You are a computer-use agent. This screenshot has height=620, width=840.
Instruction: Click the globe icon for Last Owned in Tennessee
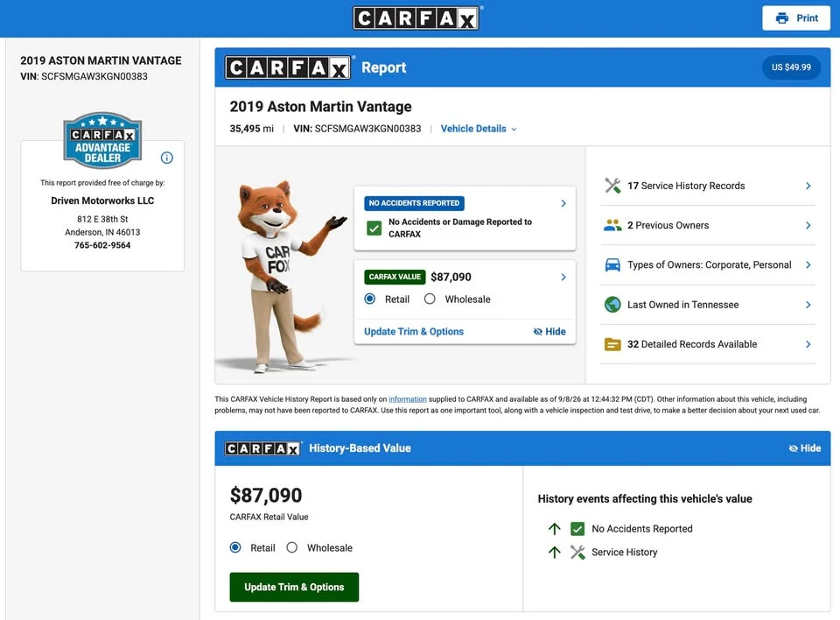click(x=612, y=305)
